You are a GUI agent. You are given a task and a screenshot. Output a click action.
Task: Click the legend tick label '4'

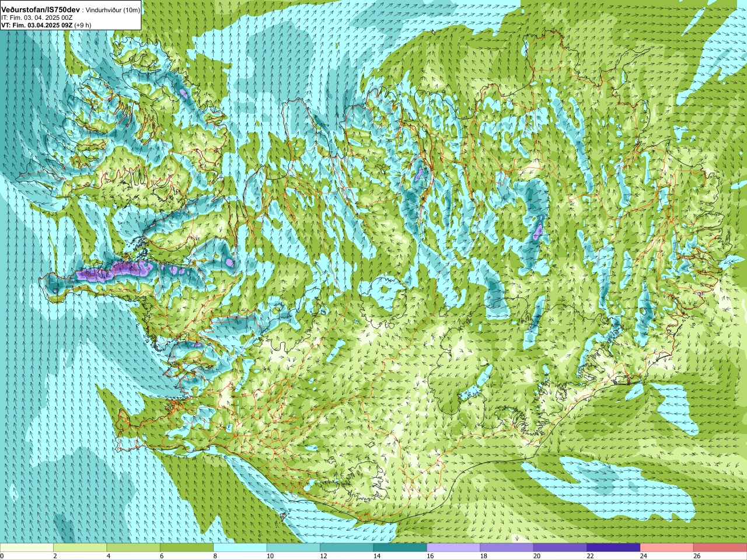109,556
